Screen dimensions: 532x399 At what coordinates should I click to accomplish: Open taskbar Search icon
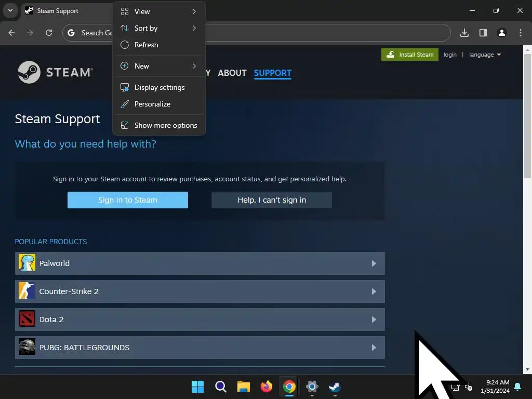[220, 387]
